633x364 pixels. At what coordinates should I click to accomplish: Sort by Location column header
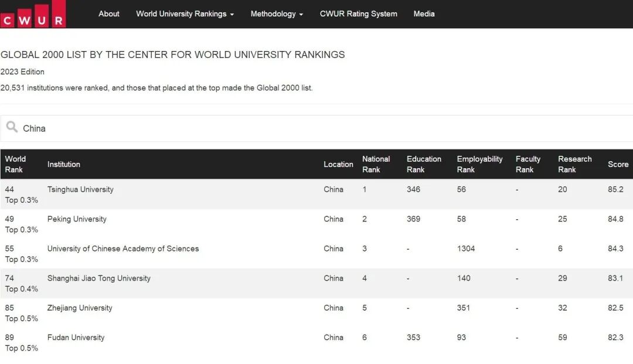click(x=338, y=164)
